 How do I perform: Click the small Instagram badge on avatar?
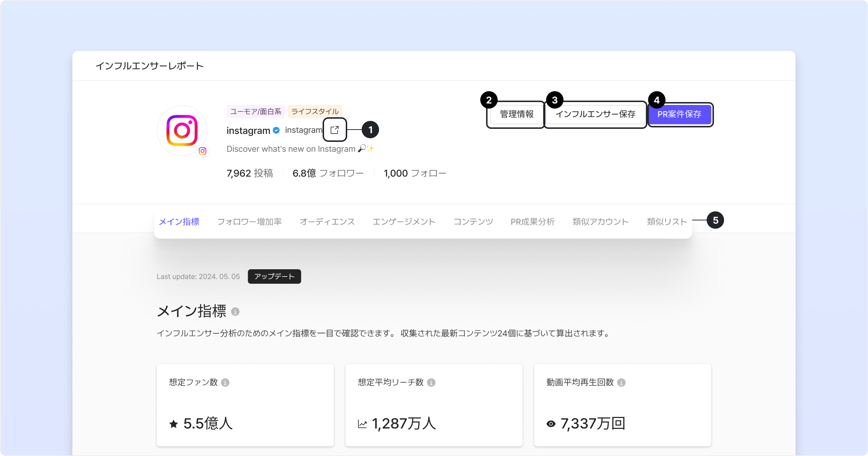tap(203, 151)
